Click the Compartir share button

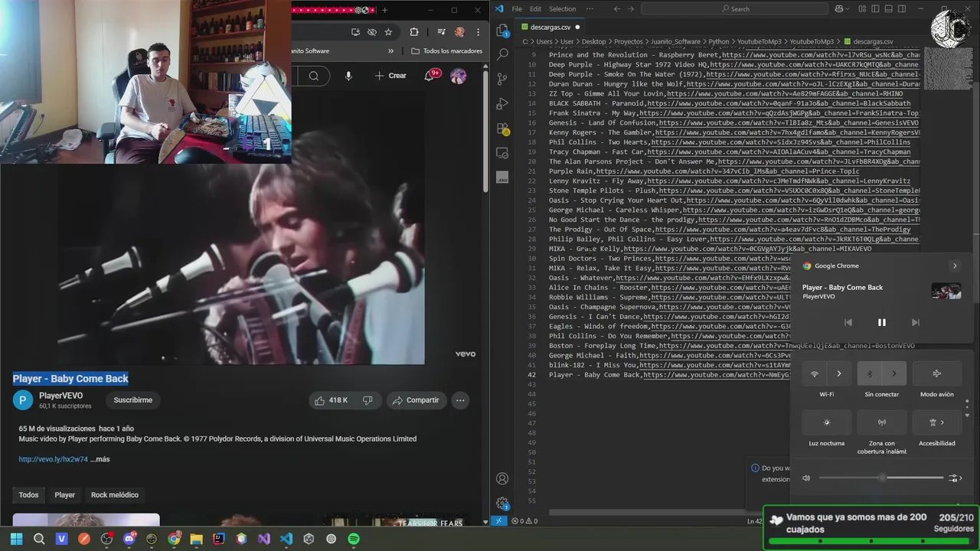click(x=415, y=400)
